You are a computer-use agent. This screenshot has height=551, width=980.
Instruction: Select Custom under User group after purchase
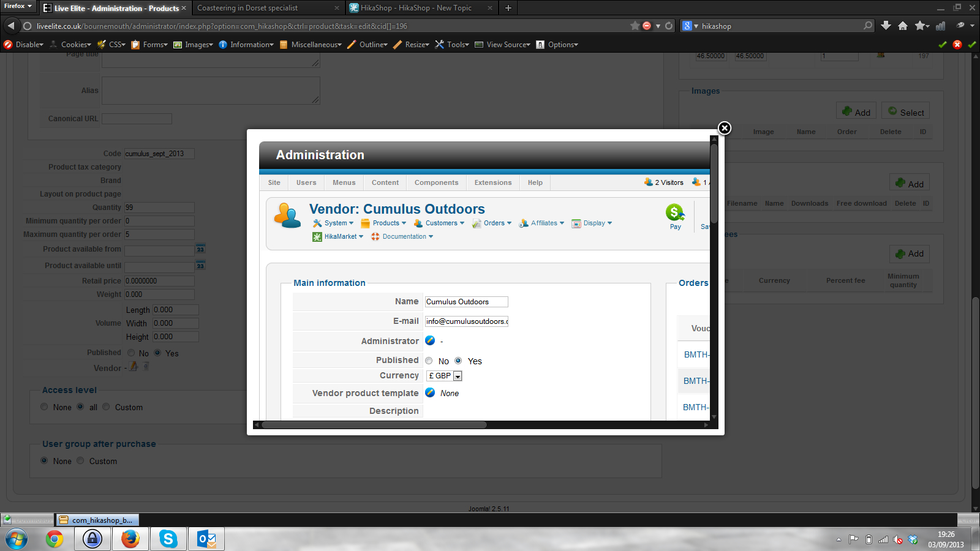80,460
